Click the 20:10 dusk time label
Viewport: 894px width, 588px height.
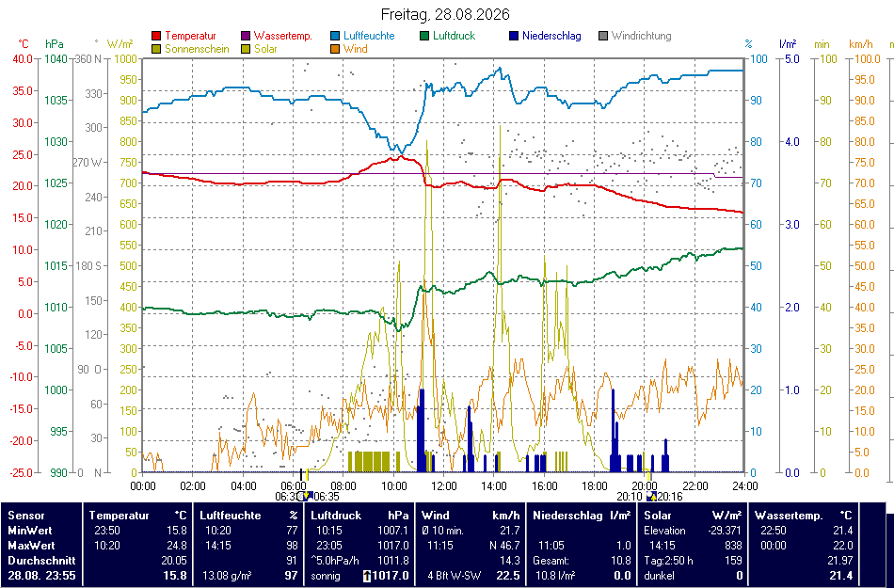(x=631, y=497)
